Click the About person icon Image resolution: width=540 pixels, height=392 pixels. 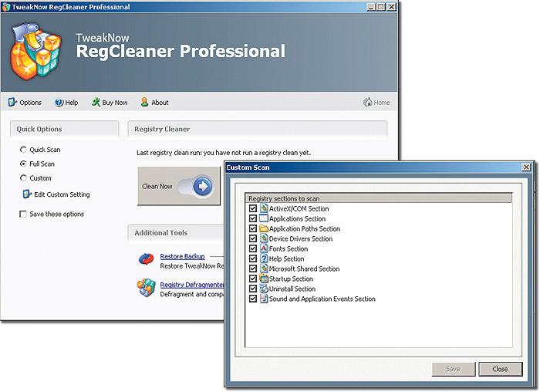pos(144,102)
